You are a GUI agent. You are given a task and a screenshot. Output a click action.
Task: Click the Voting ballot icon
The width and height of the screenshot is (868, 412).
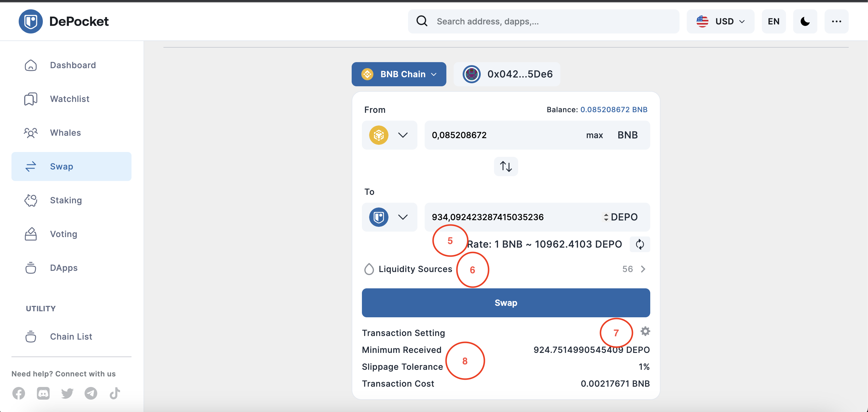(31, 234)
